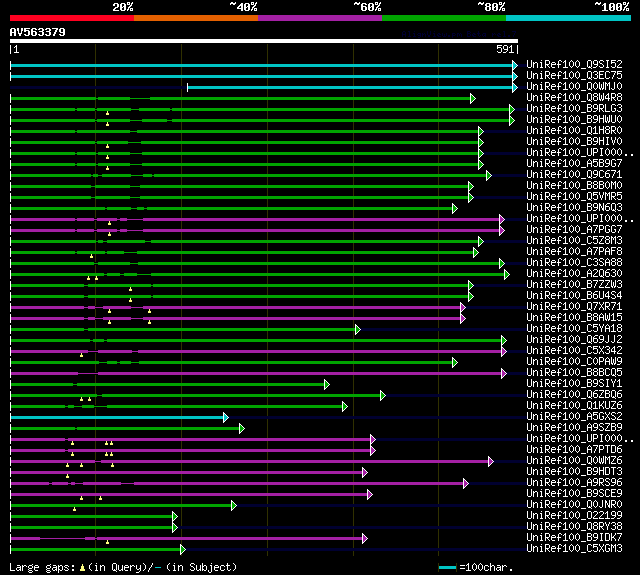This screenshot has height=575, width=640.
Task: Click the green arrowhead of the B9N6Q3 alignment
Action: click(x=455, y=209)
